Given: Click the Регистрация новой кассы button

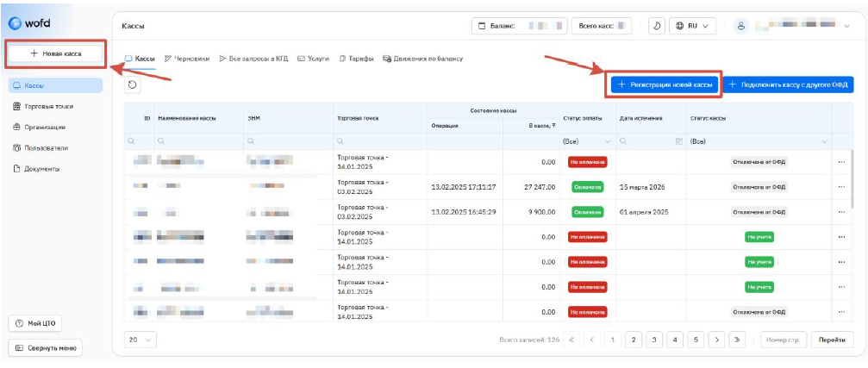Looking at the screenshot, I should 664,84.
